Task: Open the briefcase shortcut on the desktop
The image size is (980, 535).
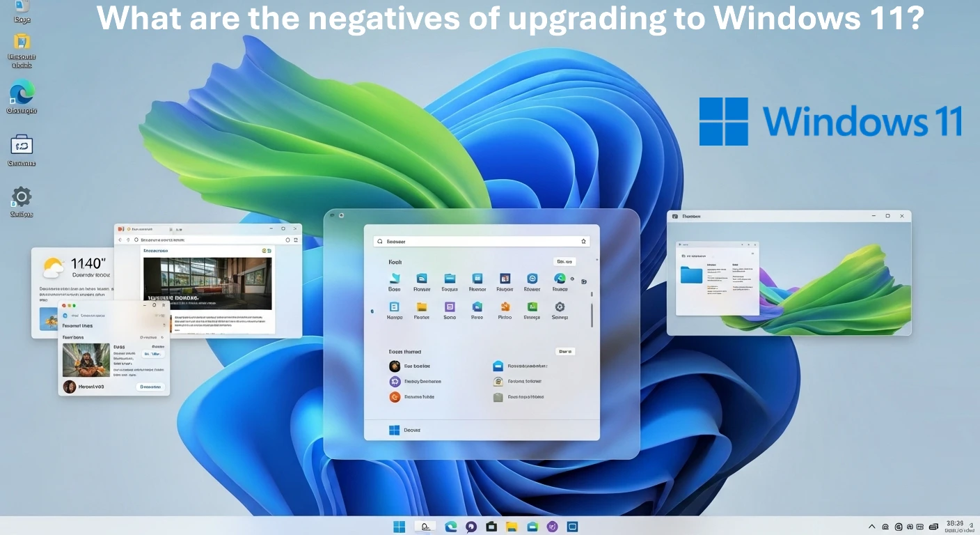Action: coord(22,146)
